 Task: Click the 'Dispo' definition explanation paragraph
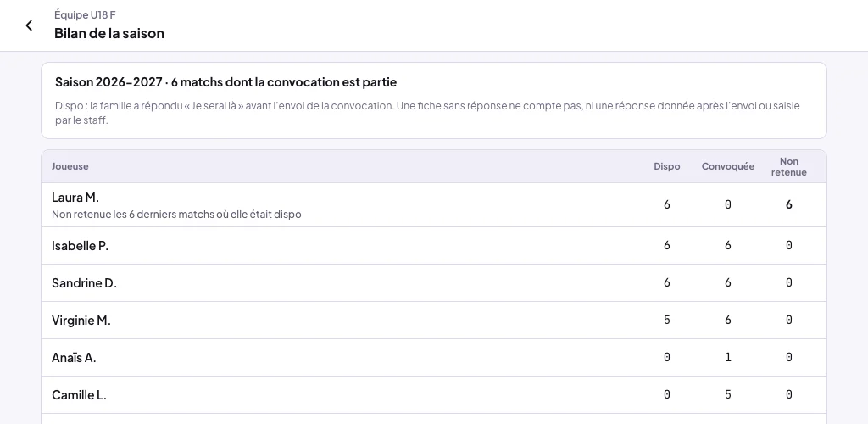pyautogui.click(x=427, y=113)
